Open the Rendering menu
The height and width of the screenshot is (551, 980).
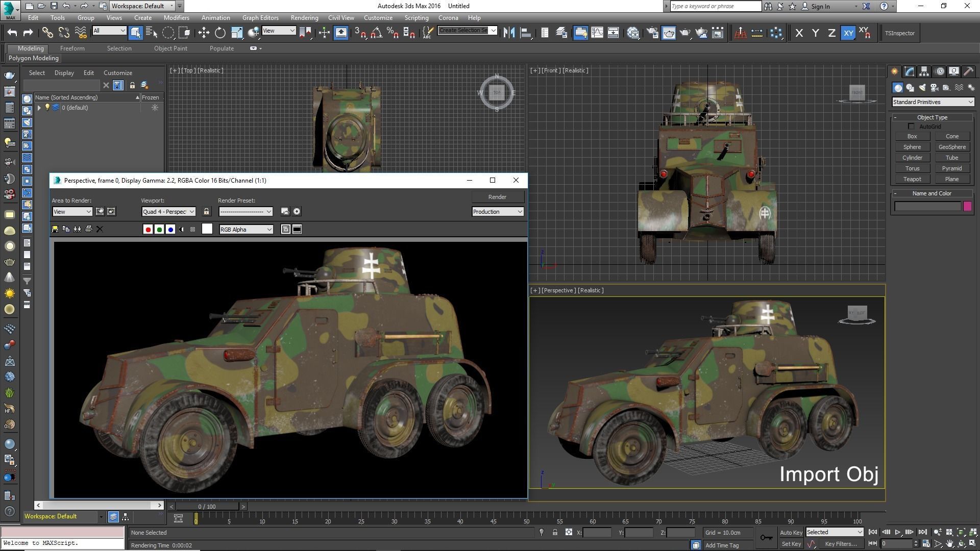point(304,18)
